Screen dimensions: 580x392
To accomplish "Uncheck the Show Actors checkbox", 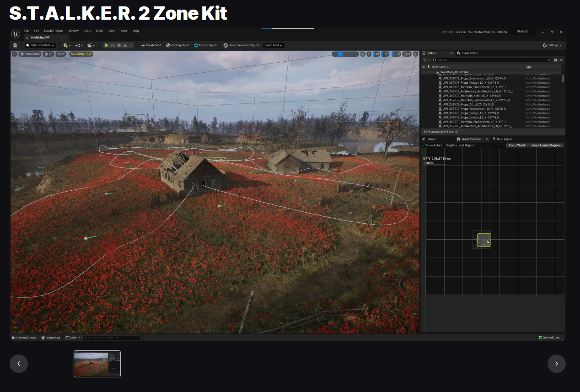I will click(x=424, y=145).
